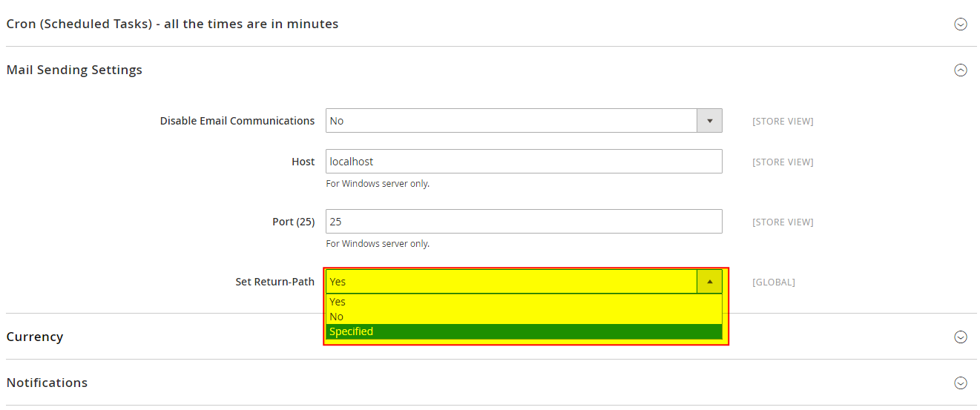Choose the No option in Return-Path list
This screenshot has height=410, width=980.
pos(337,317)
